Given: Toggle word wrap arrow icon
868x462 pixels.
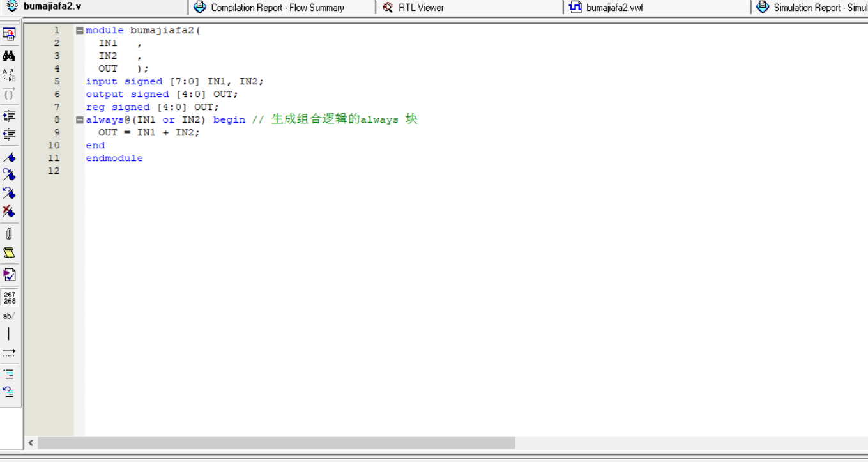Looking at the screenshot, I should (x=9, y=352).
